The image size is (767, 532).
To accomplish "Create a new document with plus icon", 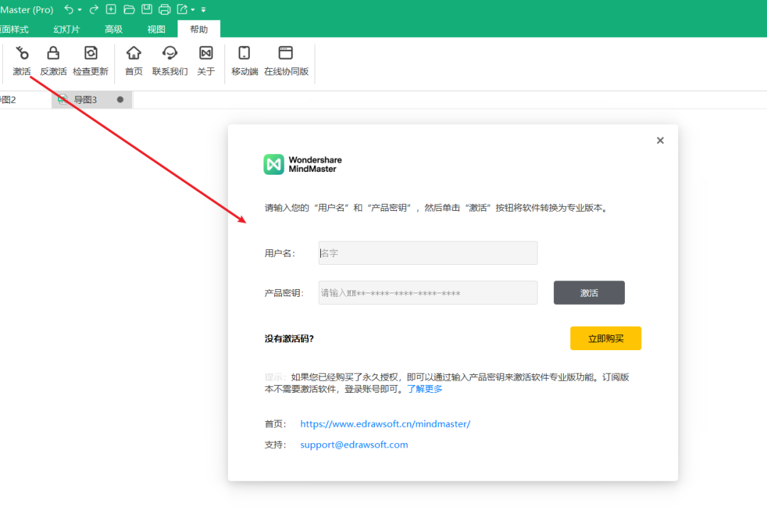I will (x=111, y=9).
